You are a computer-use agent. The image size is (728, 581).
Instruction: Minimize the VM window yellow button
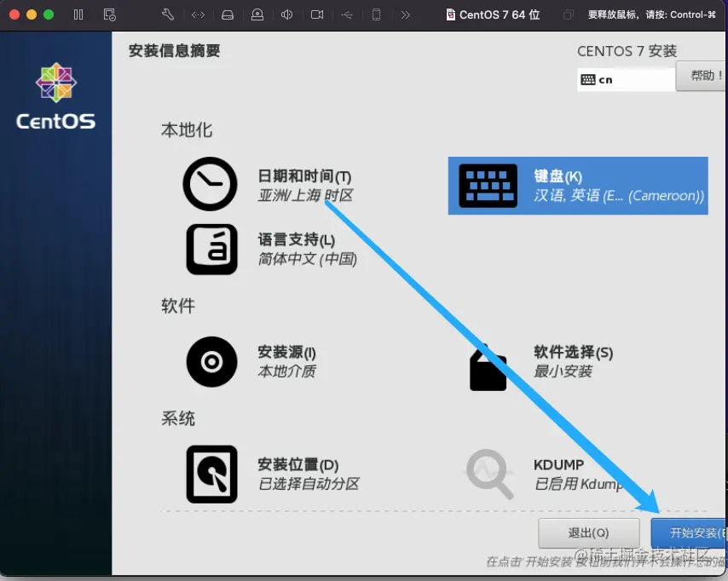tap(32, 14)
